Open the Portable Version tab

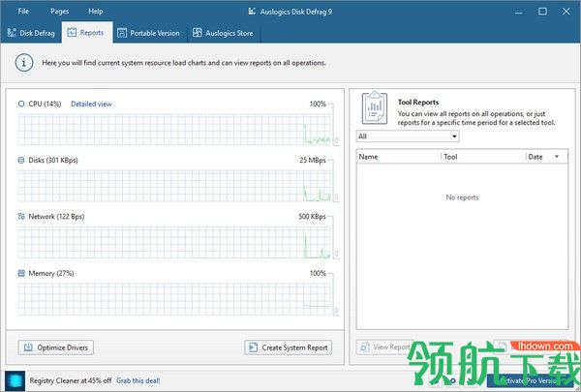(149, 33)
